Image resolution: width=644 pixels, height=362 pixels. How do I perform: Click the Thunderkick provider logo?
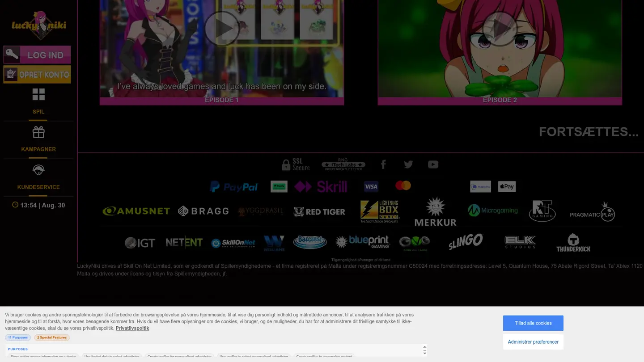[573, 242]
